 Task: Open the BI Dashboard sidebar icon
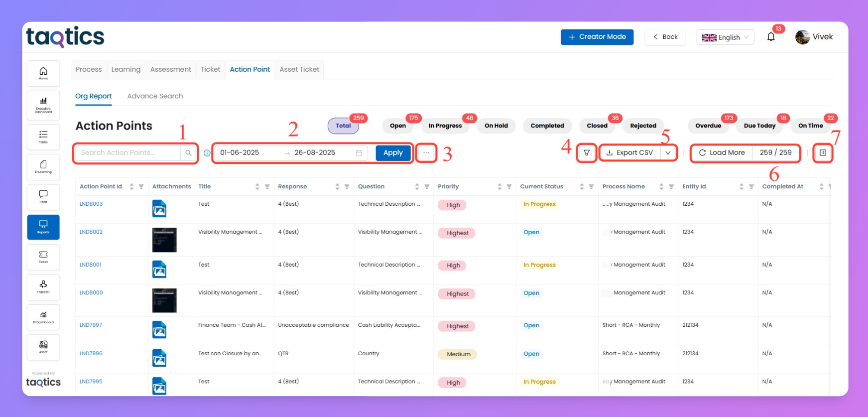[43, 317]
